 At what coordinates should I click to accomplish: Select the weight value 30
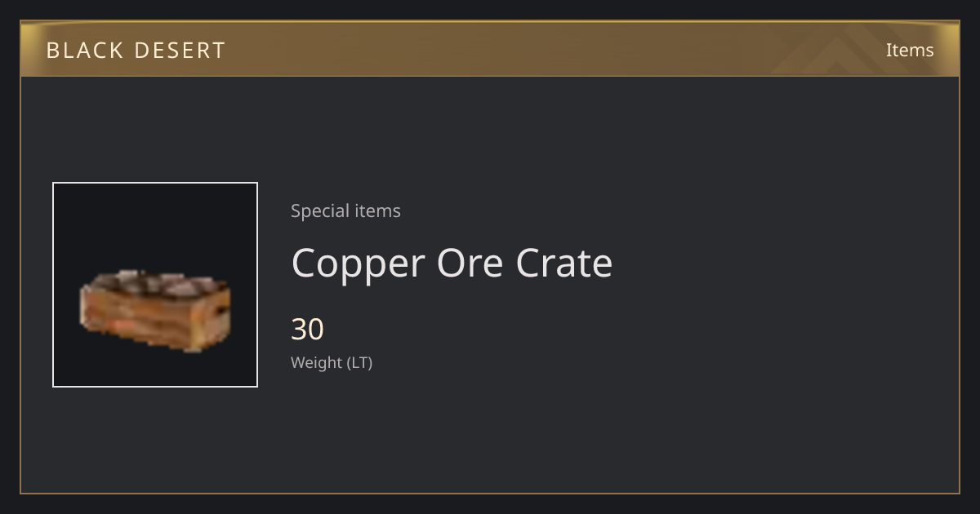[x=307, y=330]
